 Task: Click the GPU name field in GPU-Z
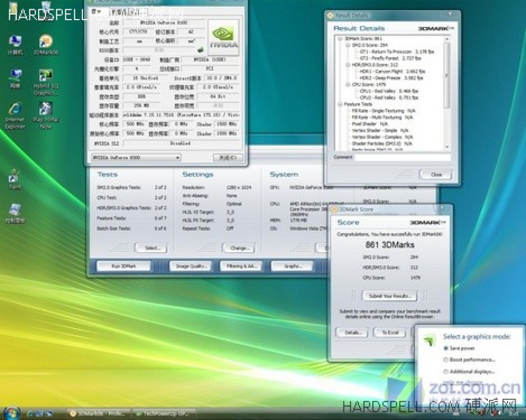[x=163, y=23]
